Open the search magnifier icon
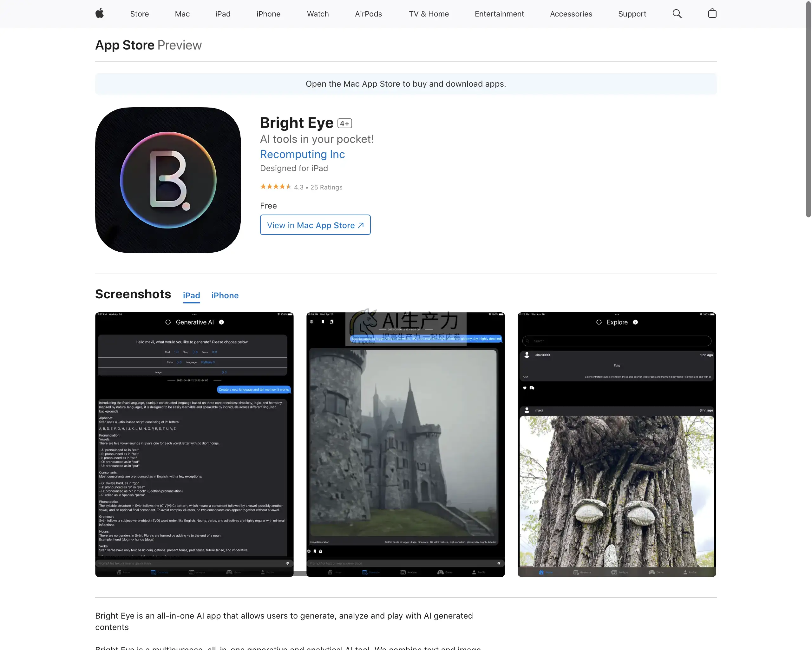 pos(677,14)
